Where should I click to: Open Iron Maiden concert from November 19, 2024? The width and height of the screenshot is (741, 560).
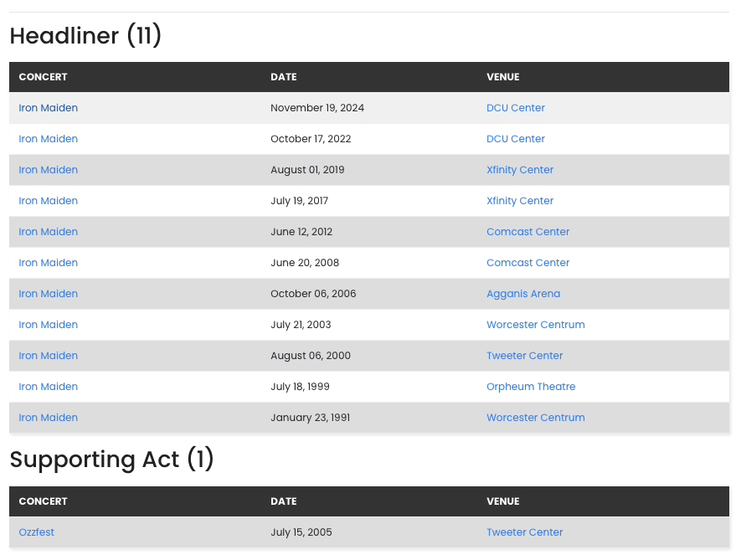(x=49, y=108)
